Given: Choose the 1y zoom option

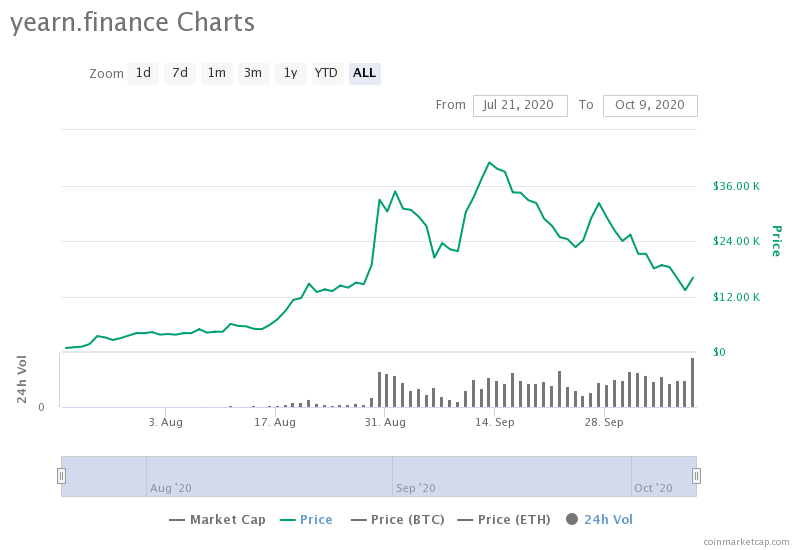Looking at the screenshot, I should pyautogui.click(x=290, y=73).
